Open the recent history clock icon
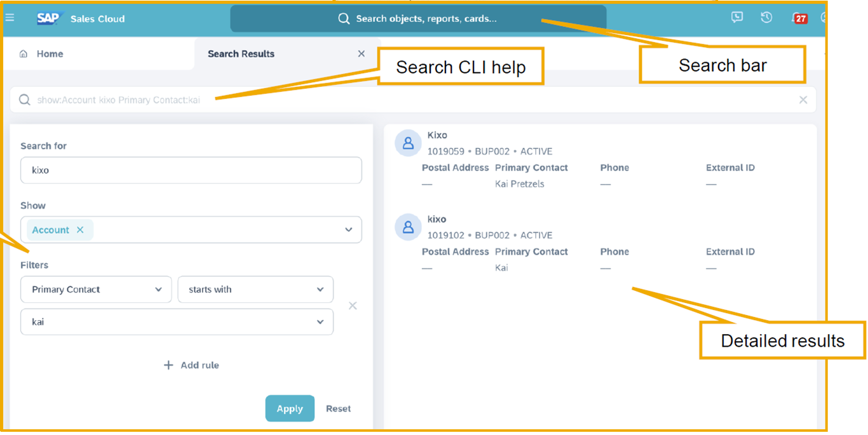The width and height of the screenshot is (868, 435). coord(766,18)
